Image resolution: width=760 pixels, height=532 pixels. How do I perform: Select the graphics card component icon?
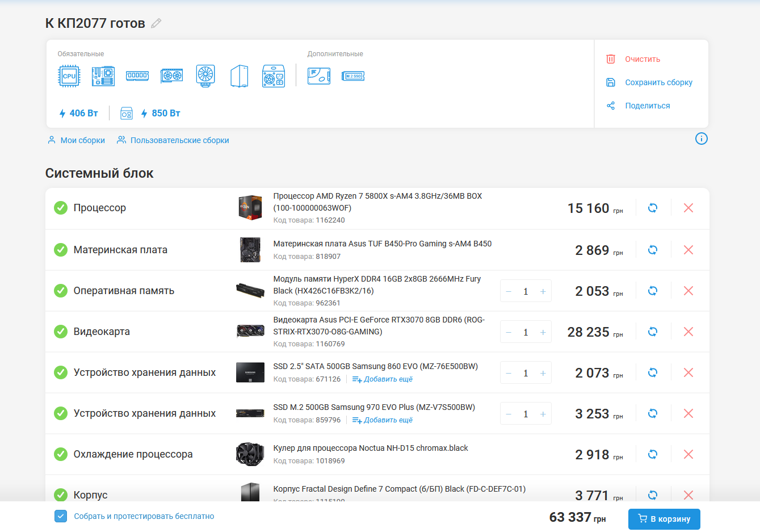(171, 76)
